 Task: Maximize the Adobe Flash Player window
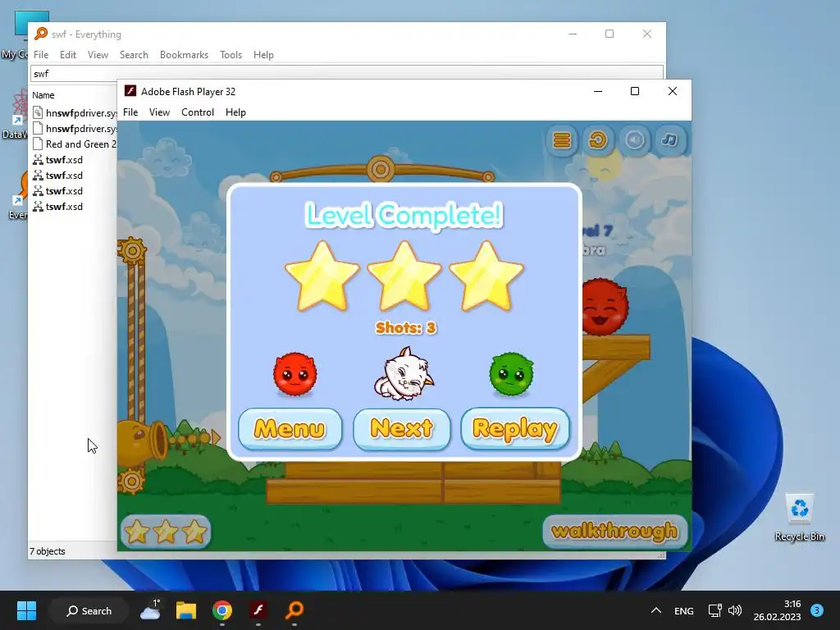[635, 91]
